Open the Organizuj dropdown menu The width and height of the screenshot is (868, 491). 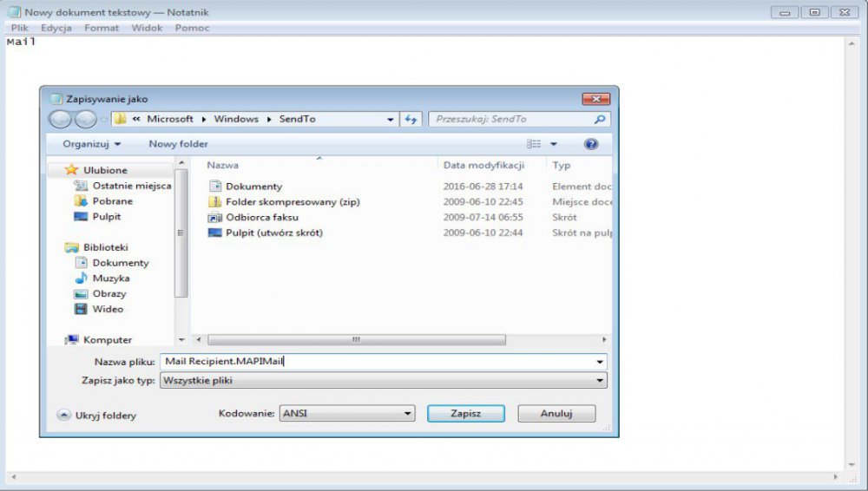pos(91,144)
